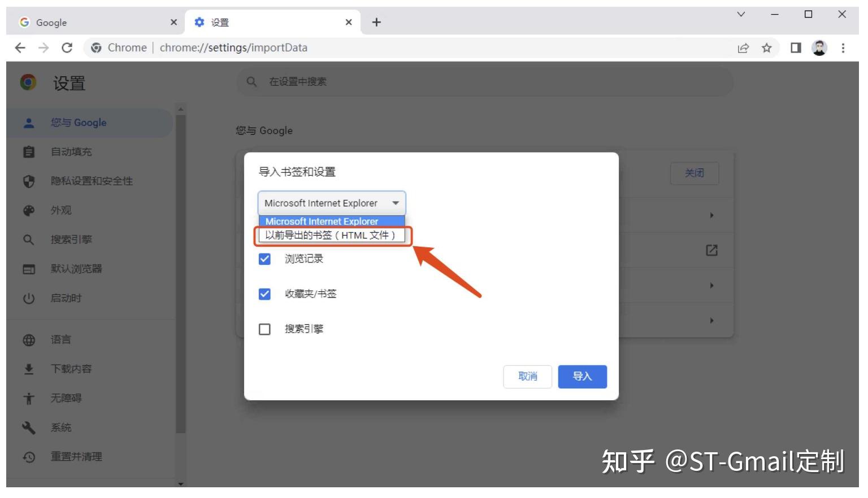The height and width of the screenshot is (498, 868).
Task: Click the palette icon for 外观
Action: tap(29, 211)
